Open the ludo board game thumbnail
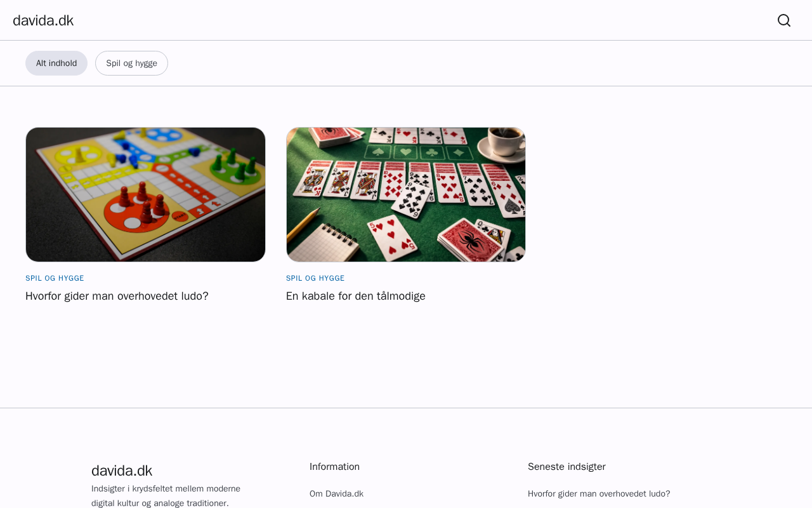The image size is (812, 508). [x=145, y=194]
